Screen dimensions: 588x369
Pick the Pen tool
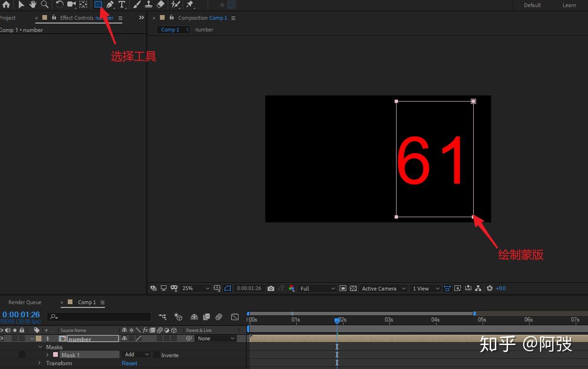tap(110, 5)
